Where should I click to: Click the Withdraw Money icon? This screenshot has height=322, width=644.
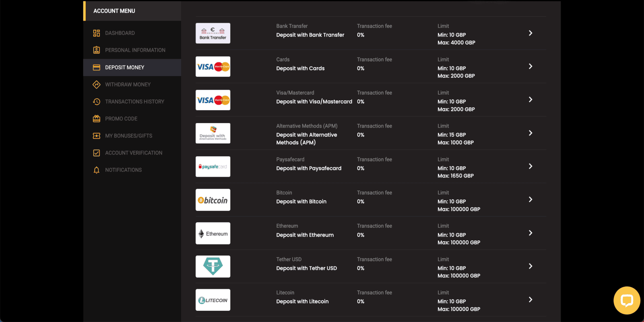97,85
